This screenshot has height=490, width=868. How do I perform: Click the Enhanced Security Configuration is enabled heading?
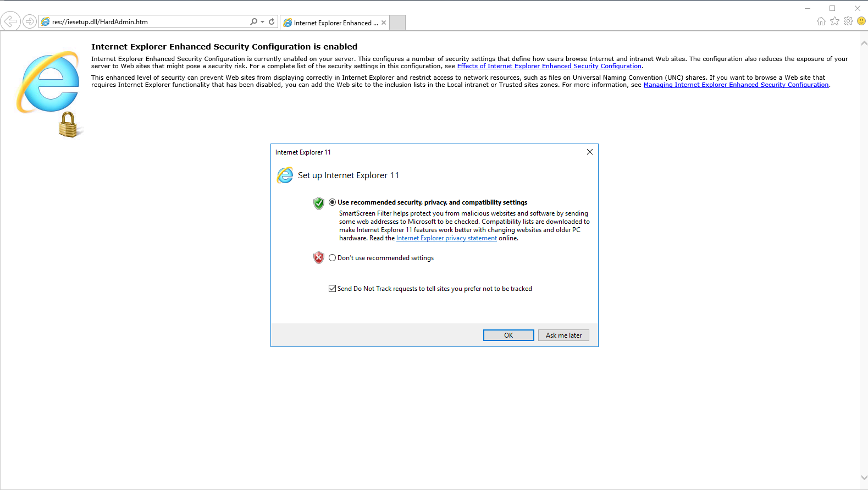[x=224, y=47]
